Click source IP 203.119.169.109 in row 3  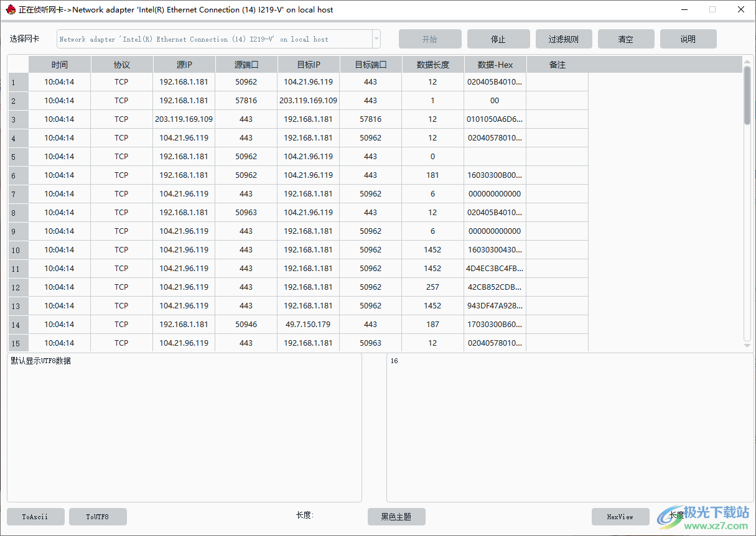(x=184, y=119)
